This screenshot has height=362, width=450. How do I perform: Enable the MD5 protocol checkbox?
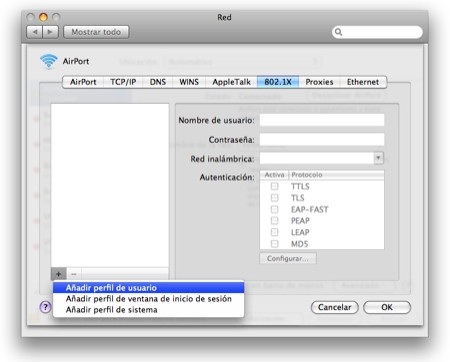point(274,244)
